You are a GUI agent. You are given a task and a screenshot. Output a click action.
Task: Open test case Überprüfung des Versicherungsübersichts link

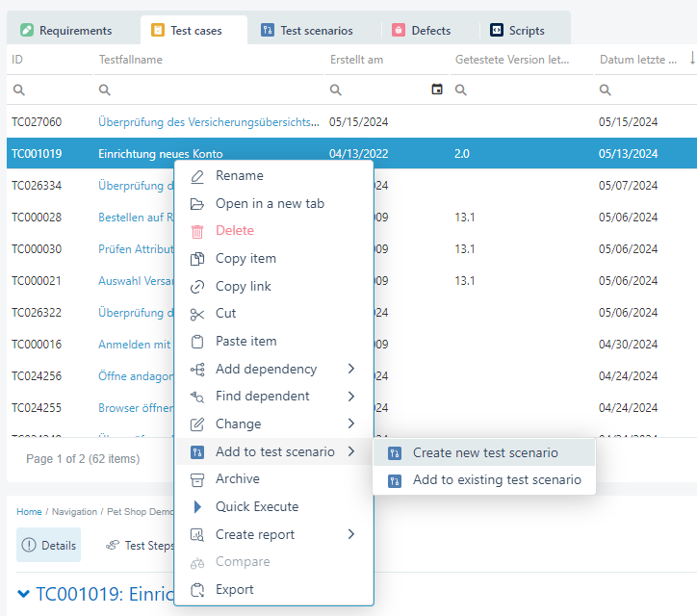pos(209,122)
